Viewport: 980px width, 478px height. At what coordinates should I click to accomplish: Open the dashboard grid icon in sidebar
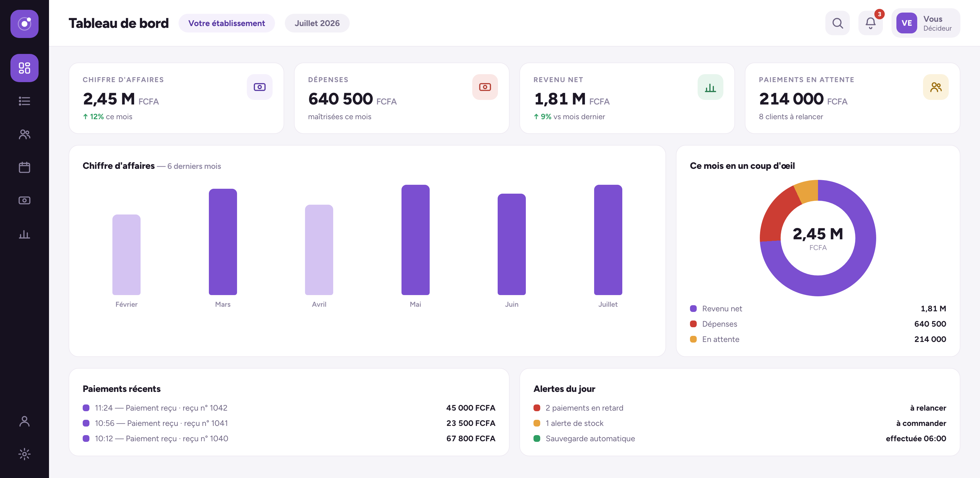tap(24, 68)
